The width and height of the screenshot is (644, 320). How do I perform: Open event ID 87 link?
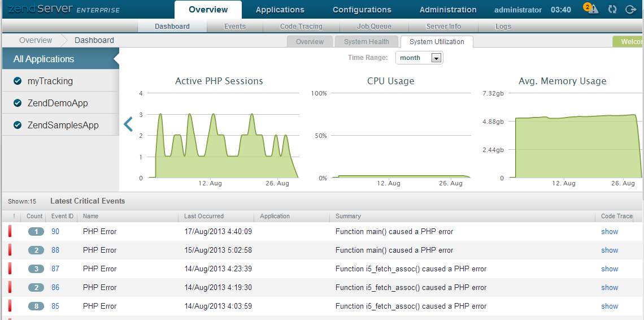point(55,269)
